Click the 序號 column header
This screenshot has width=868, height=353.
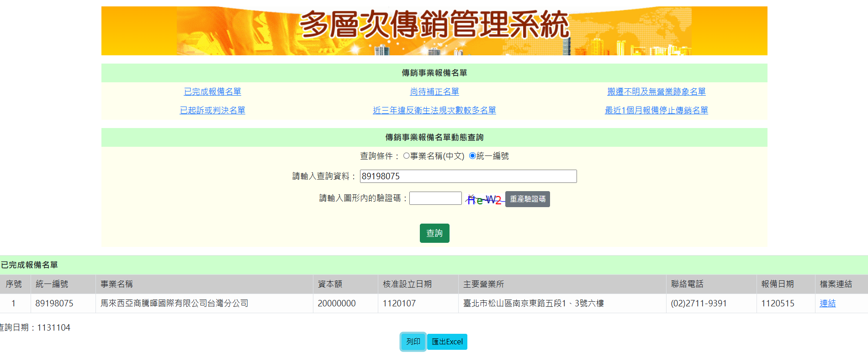pyautogui.click(x=15, y=284)
